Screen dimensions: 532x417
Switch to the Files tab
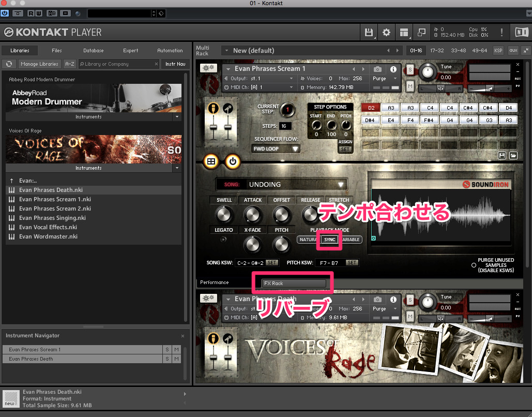click(x=56, y=51)
